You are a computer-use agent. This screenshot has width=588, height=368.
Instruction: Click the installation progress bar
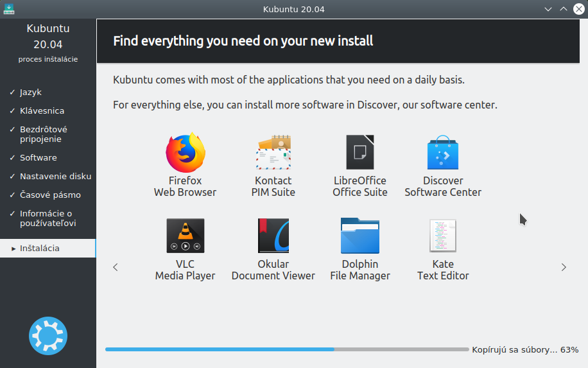click(287, 349)
